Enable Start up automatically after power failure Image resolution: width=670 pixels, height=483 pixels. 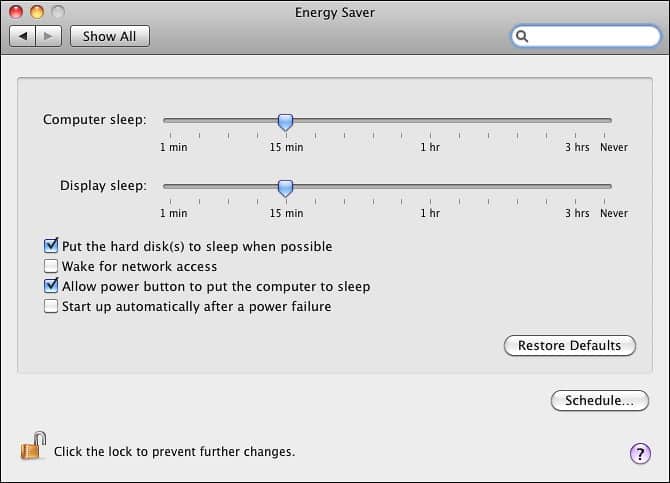pyautogui.click(x=51, y=306)
